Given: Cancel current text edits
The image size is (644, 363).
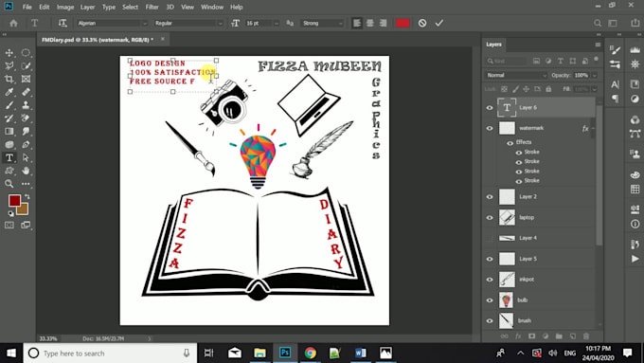Looking at the screenshot, I should [x=422, y=23].
